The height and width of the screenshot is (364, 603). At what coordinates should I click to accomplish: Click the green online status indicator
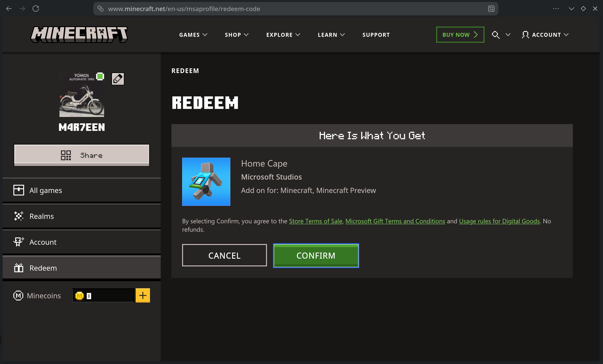coord(100,76)
